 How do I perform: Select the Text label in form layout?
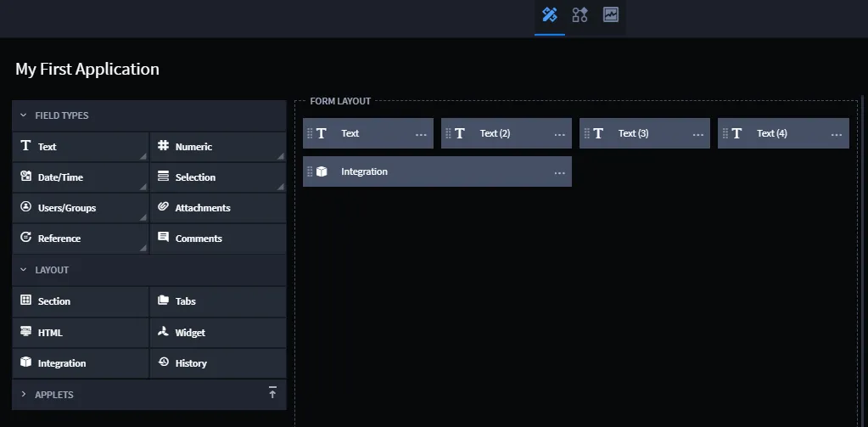pos(350,133)
